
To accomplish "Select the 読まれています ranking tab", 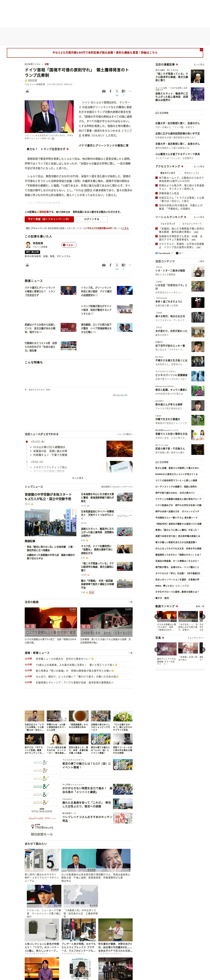I will [x=168, y=173].
